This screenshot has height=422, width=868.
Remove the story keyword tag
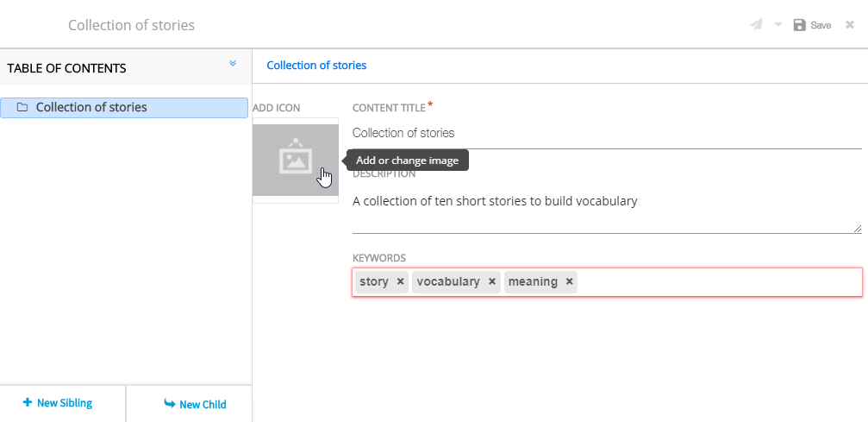pyautogui.click(x=401, y=282)
